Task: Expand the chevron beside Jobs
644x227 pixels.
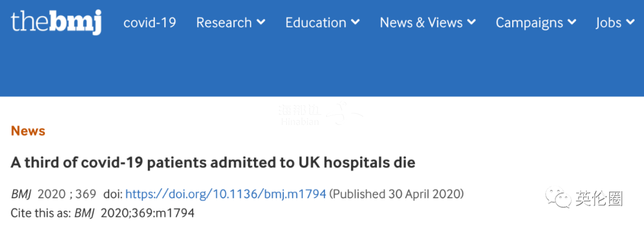Action: click(x=630, y=23)
